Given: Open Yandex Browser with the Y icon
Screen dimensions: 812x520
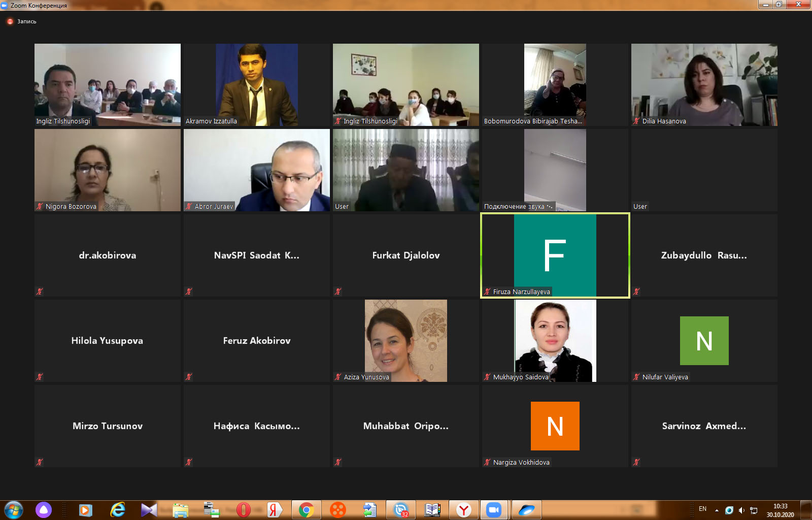Looking at the screenshot, I should point(463,509).
